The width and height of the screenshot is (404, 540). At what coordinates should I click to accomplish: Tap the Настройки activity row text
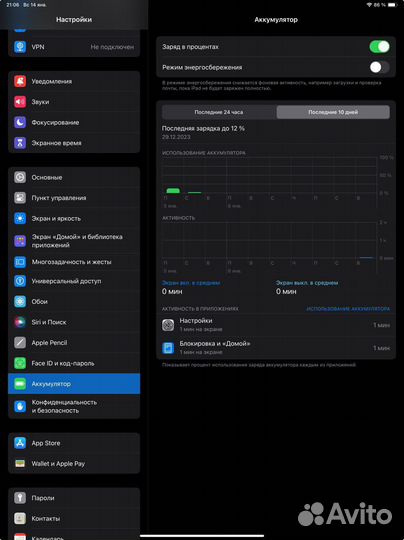click(x=196, y=321)
